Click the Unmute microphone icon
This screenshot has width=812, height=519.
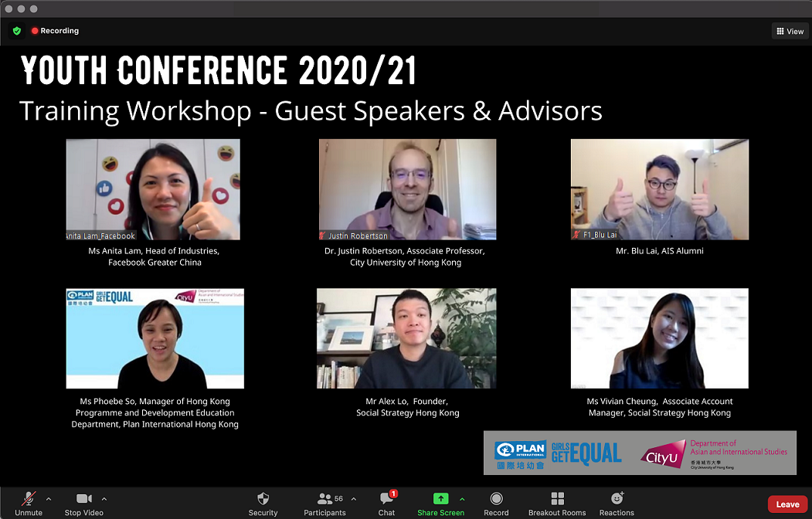click(x=29, y=499)
